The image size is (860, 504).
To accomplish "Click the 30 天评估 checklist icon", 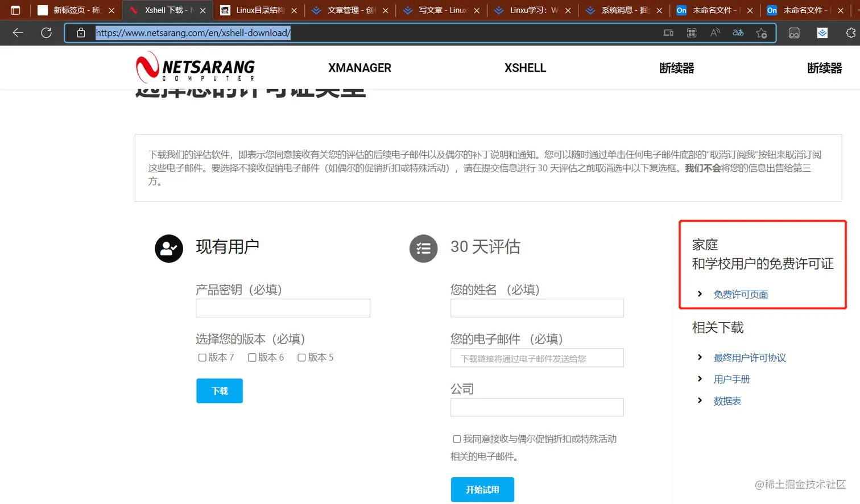I will coord(424,249).
